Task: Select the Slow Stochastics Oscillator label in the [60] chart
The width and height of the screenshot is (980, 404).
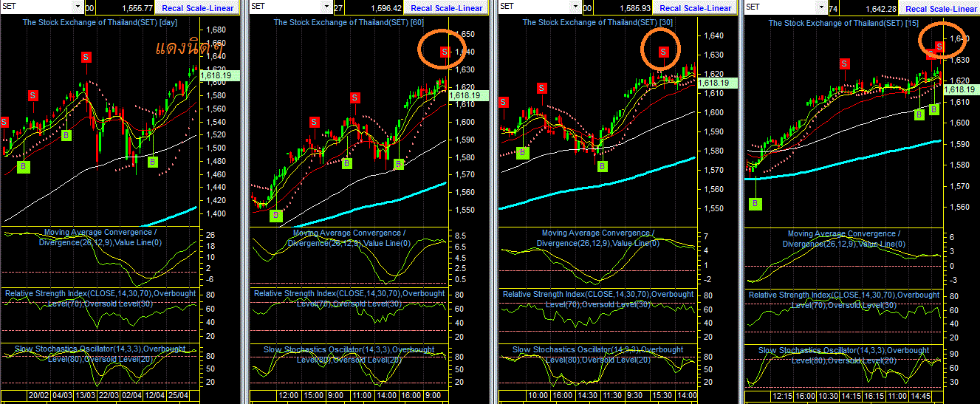Action: pyautogui.click(x=350, y=354)
